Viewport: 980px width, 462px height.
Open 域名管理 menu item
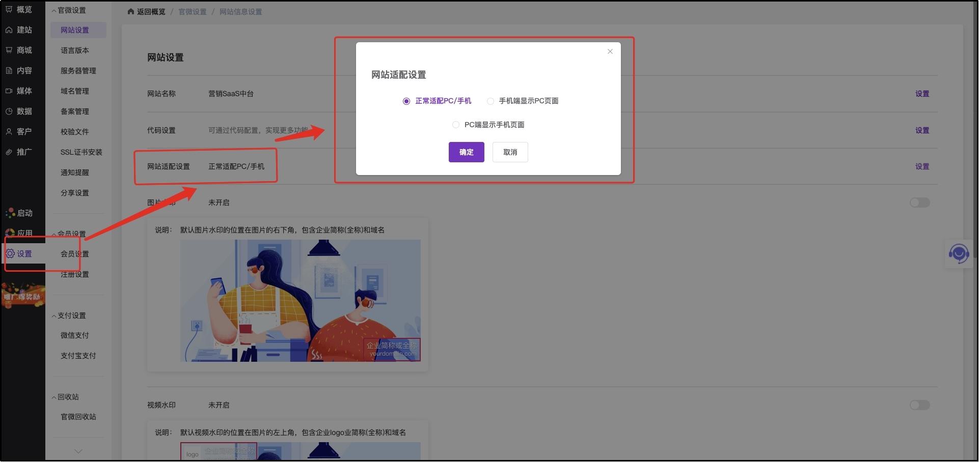[75, 91]
